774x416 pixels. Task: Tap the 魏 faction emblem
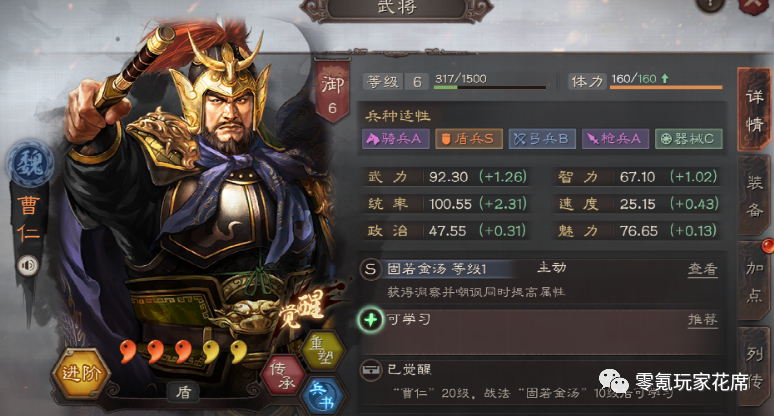30,164
